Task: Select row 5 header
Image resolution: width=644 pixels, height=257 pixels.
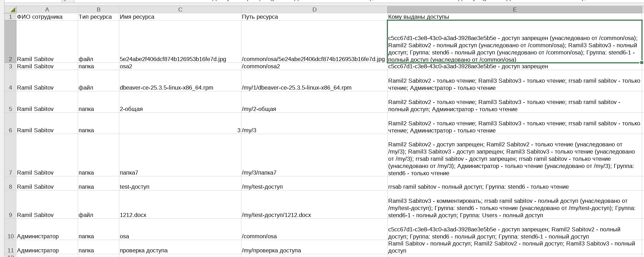Action: pos(10,102)
